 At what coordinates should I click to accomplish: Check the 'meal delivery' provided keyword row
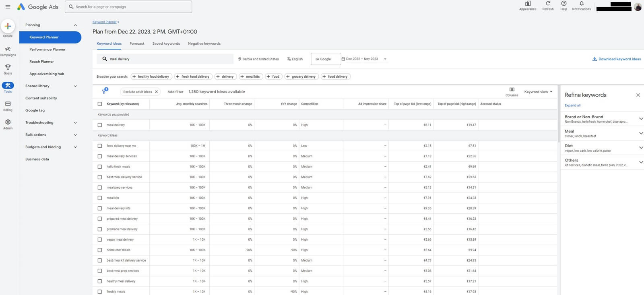click(100, 125)
